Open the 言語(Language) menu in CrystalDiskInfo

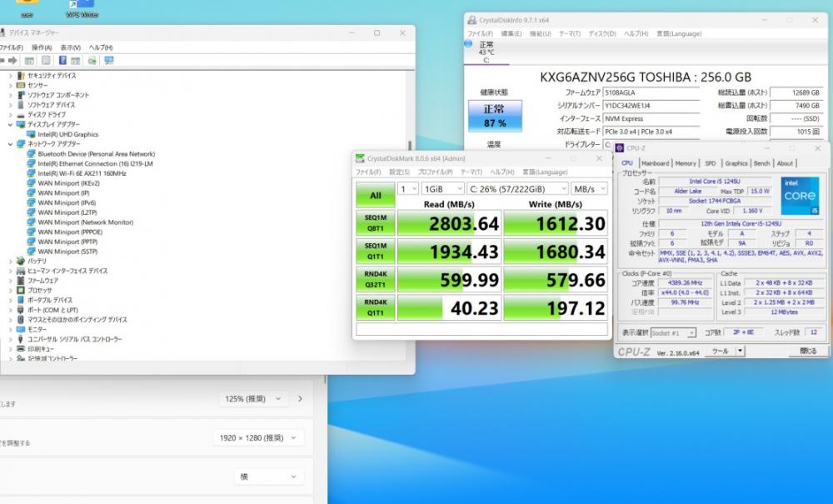click(x=679, y=33)
